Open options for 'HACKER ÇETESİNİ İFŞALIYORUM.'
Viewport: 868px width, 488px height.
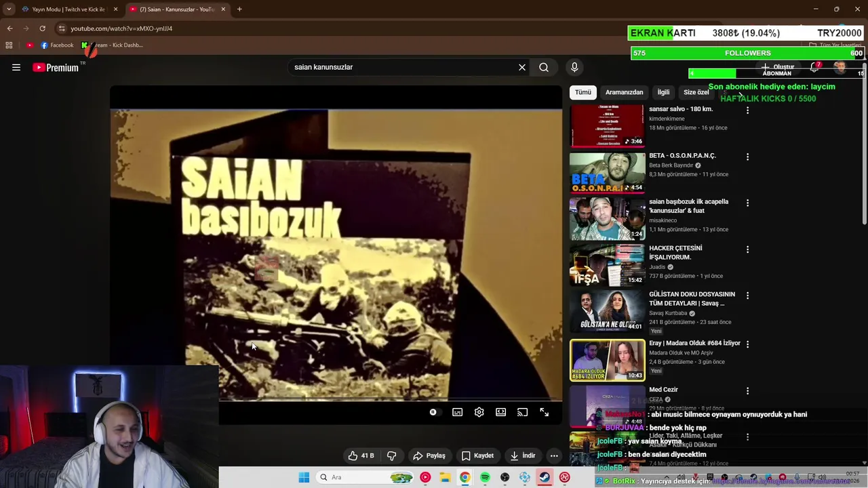[x=747, y=249]
